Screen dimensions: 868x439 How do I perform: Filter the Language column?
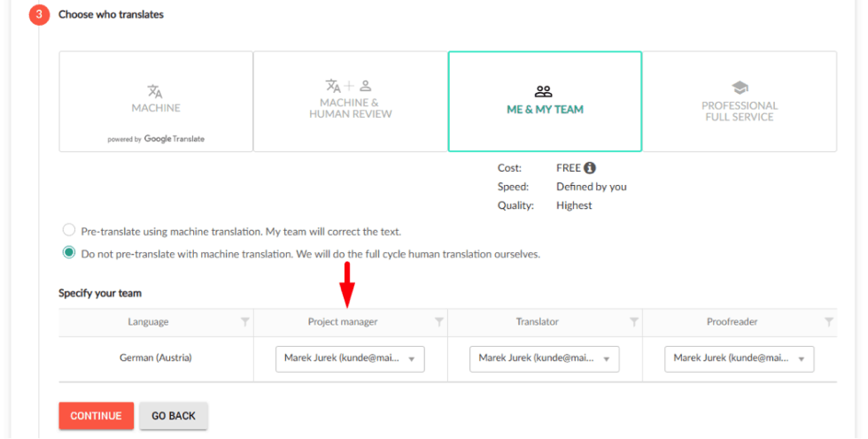[x=244, y=322]
